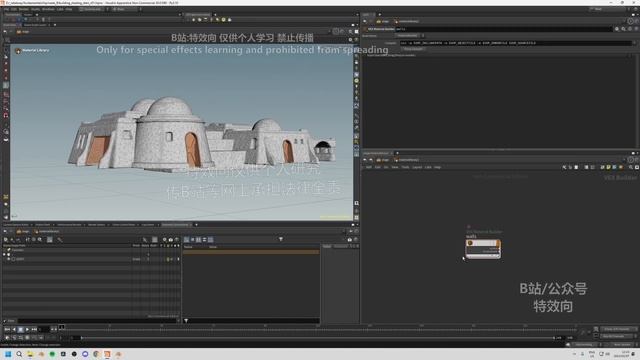Click the Filter field under the scene graph tree
Viewport: 640px width, 360px height.
point(98,321)
